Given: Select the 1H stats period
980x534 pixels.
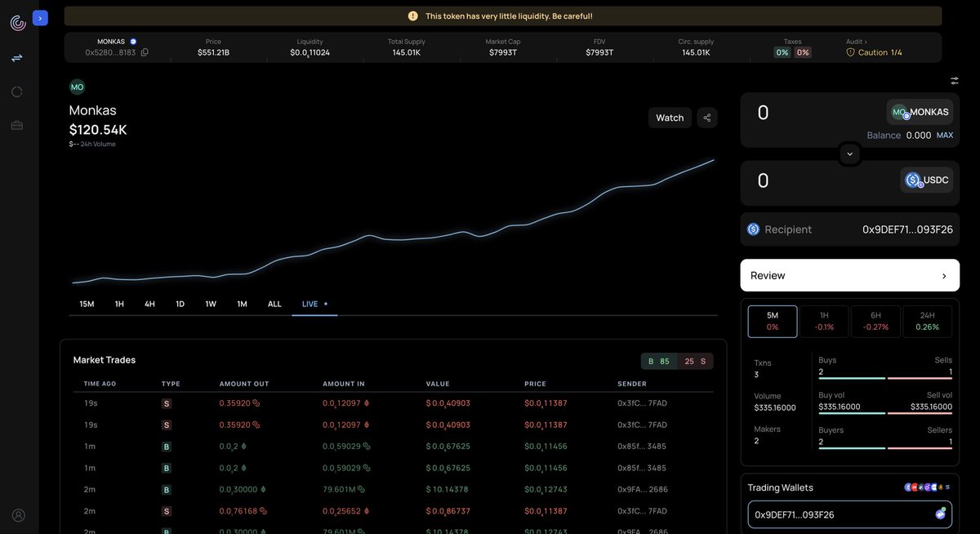Looking at the screenshot, I should click(x=824, y=321).
